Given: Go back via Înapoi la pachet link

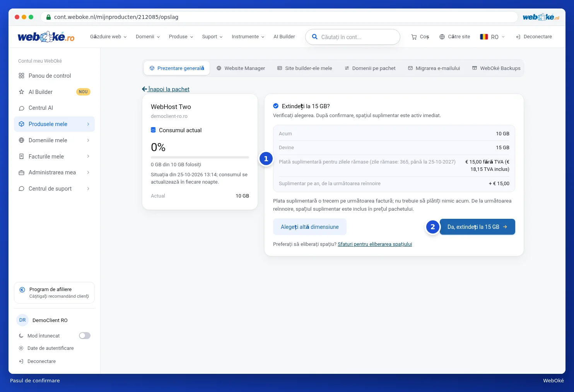Looking at the screenshot, I should [x=166, y=89].
